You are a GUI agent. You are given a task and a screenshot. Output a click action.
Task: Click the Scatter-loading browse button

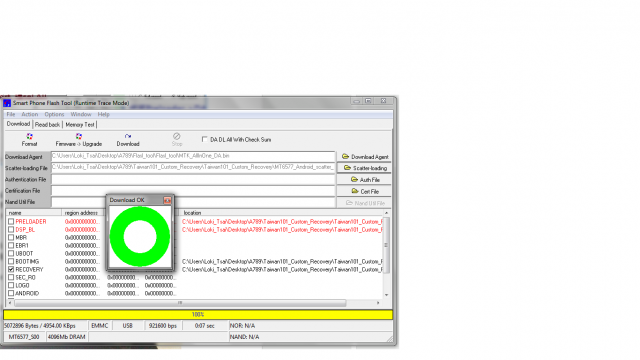coord(364,168)
